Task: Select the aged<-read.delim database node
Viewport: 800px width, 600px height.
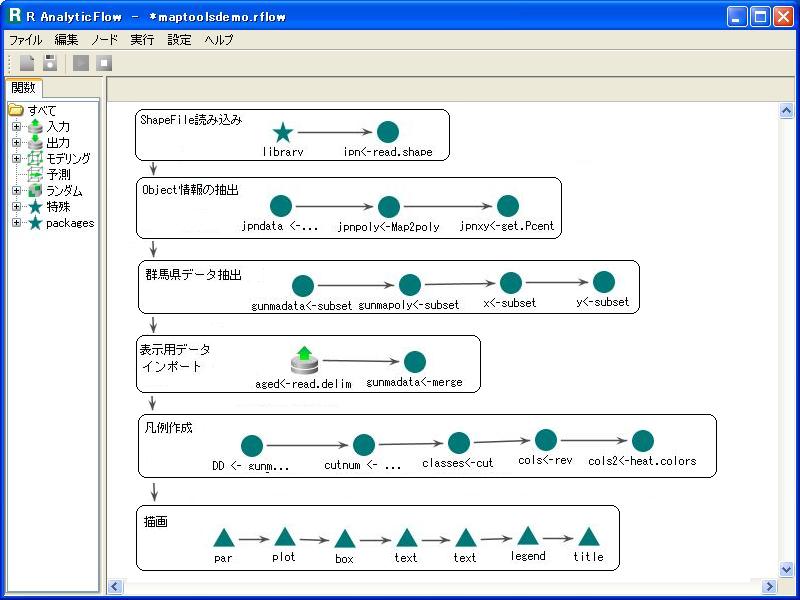Action: [304, 360]
